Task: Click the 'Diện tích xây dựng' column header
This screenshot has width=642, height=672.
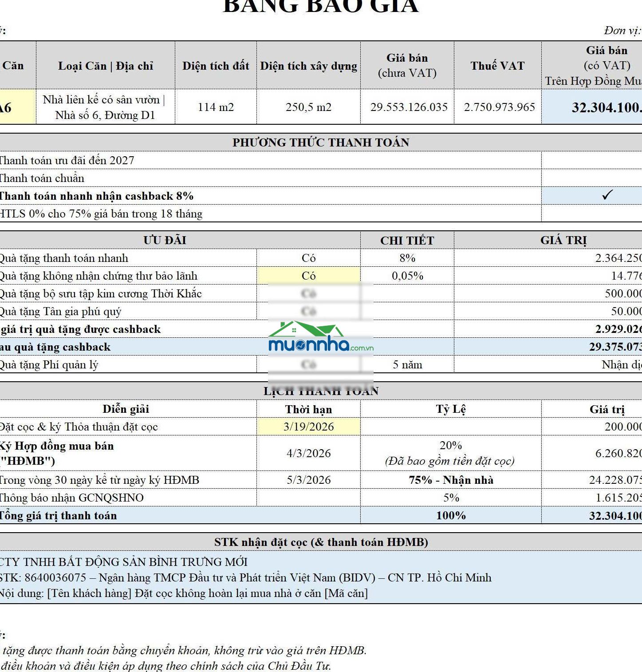Action: tap(308, 66)
